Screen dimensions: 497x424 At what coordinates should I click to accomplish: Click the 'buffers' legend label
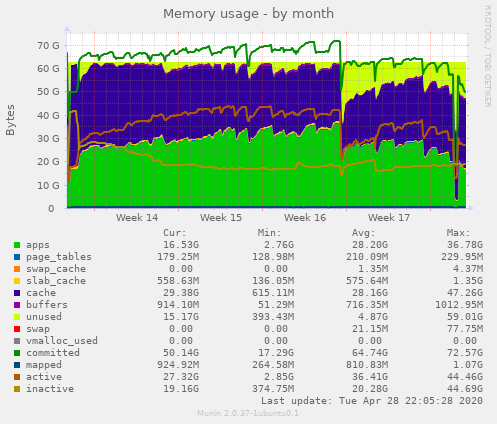point(47,305)
